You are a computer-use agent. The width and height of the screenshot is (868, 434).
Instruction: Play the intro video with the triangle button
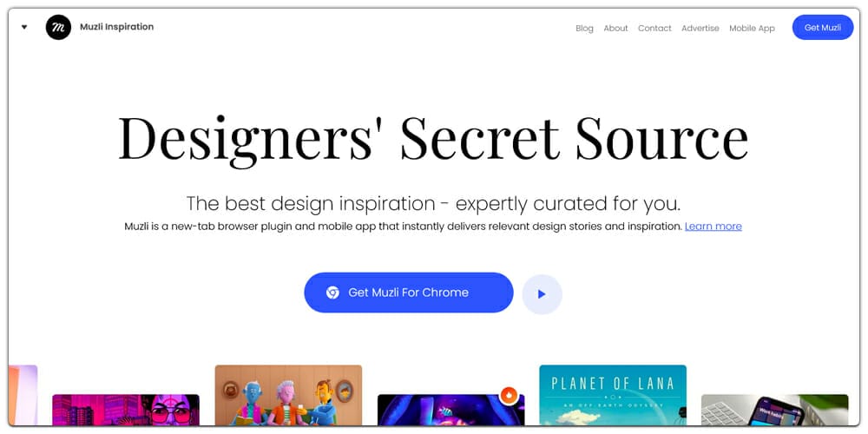pos(542,294)
